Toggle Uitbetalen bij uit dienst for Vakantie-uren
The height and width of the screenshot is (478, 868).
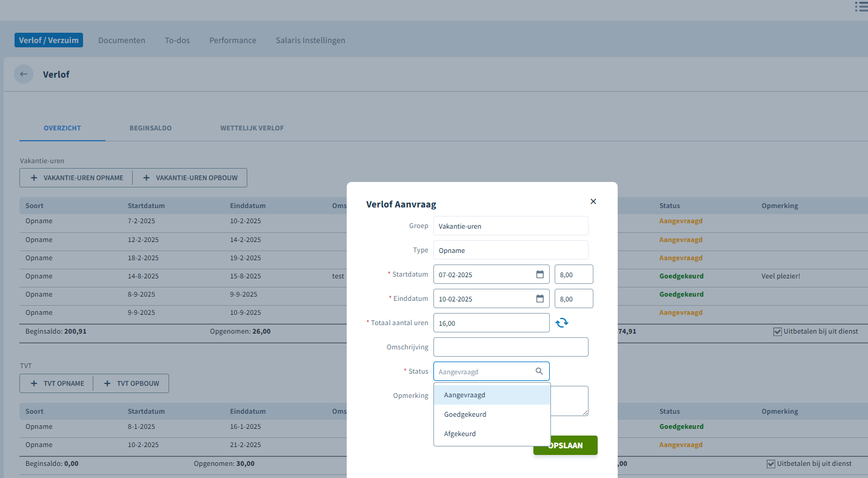778,332
